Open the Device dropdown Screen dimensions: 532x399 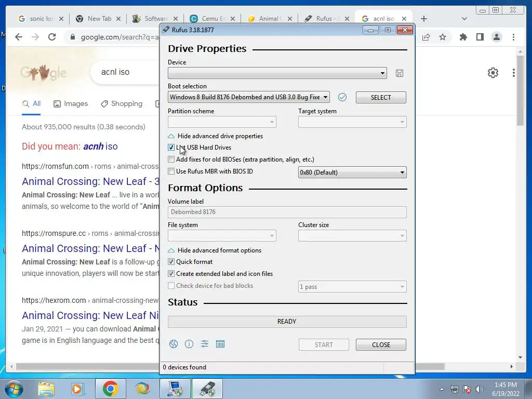[x=277, y=73]
